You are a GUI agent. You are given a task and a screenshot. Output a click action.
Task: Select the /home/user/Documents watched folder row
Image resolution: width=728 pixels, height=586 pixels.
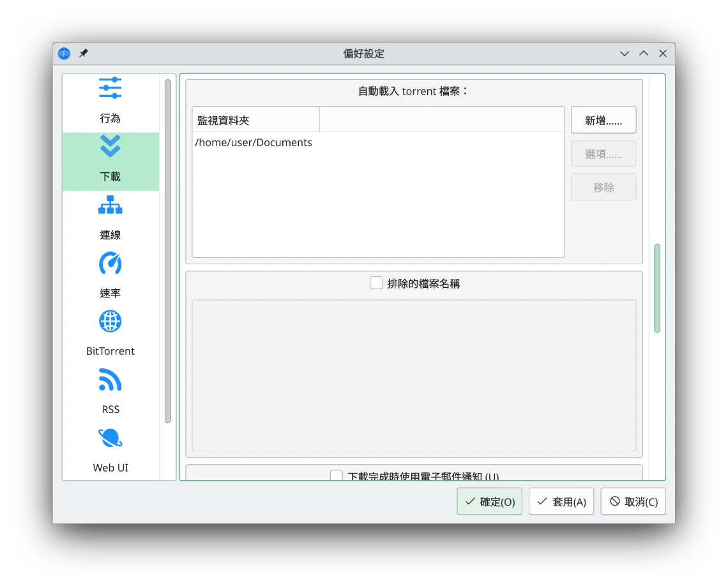[x=378, y=142]
